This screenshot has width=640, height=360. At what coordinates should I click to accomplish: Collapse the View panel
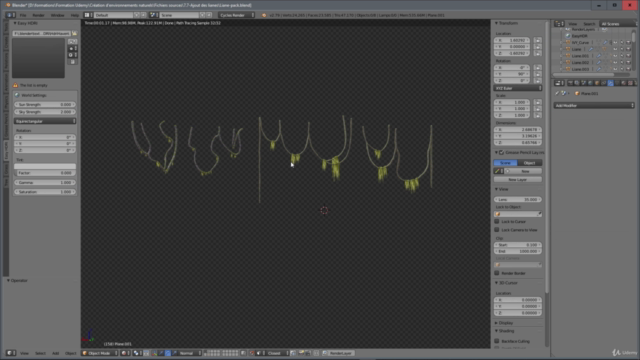[x=496, y=189]
